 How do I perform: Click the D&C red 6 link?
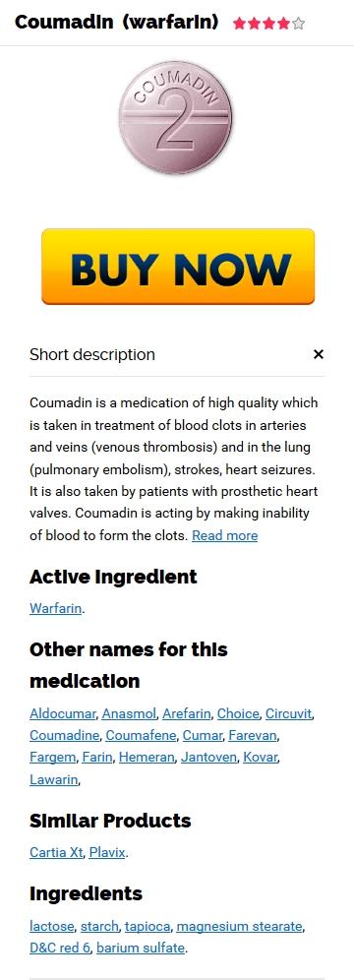click(60, 948)
